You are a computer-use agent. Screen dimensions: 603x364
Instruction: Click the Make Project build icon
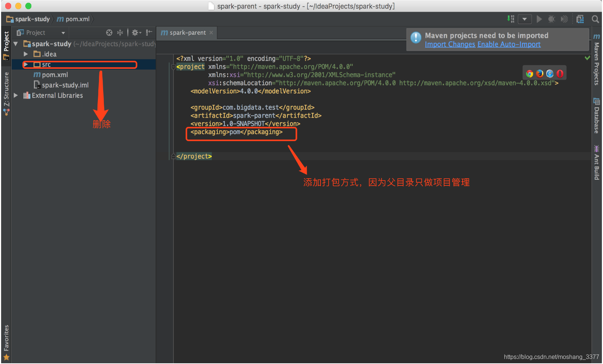coord(511,19)
